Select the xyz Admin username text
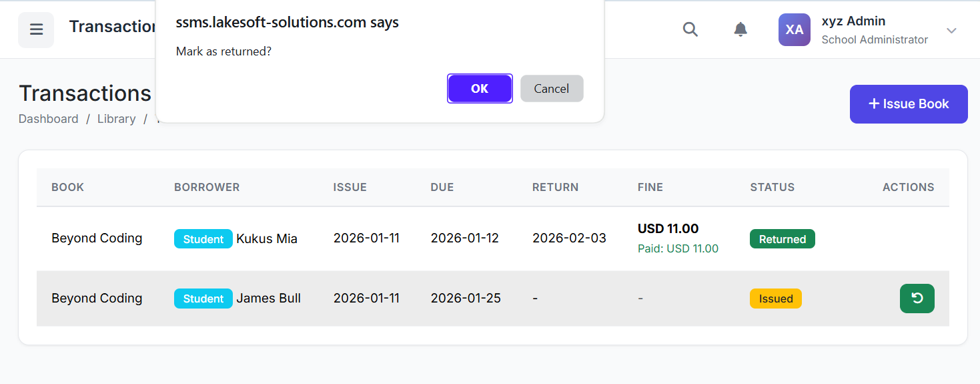The width and height of the screenshot is (980, 384). click(x=853, y=21)
